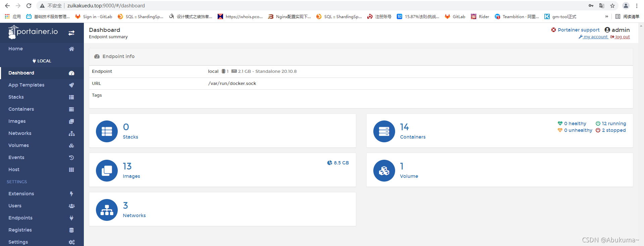Open the 3 Networks summary card
This screenshot has width=644, height=246.
222,209
